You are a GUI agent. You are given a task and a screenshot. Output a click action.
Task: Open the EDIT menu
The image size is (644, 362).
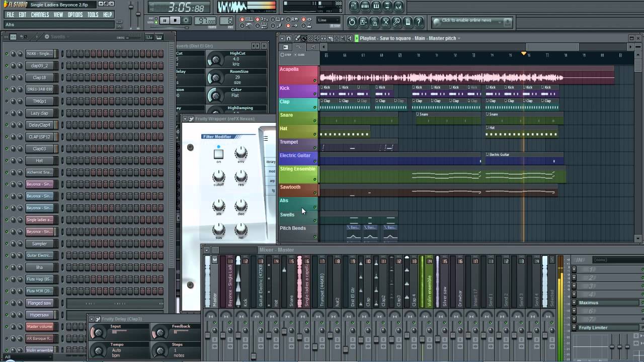(22, 15)
